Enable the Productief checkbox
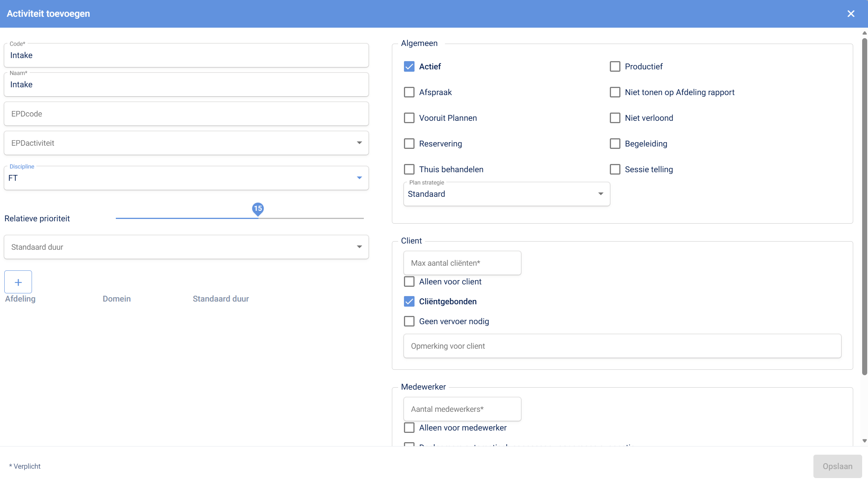The width and height of the screenshot is (868, 480). [x=615, y=67]
